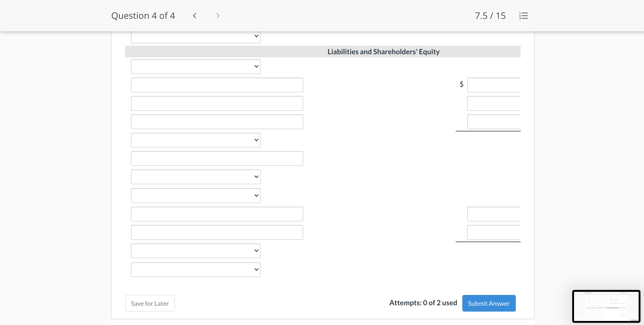644x325 pixels.
Task: Click Submit Answer button
Action: [489, 303]
